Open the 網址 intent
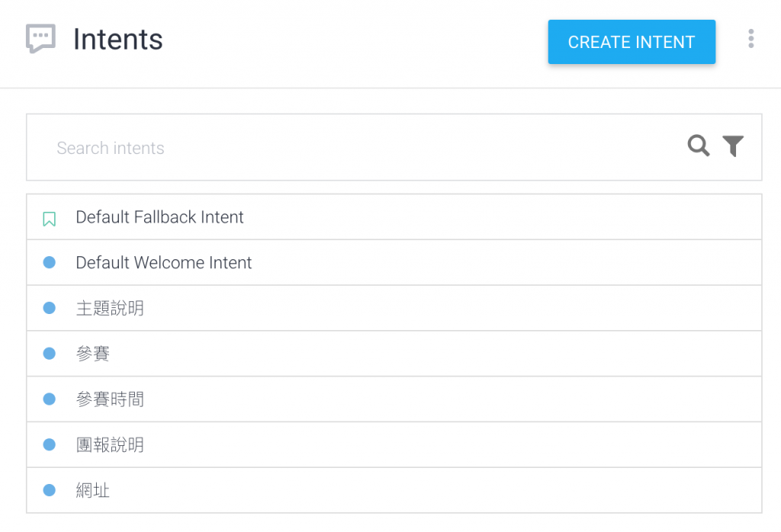Screen dimensions: 781x532 pyautogui.click(x=93, y=491)
